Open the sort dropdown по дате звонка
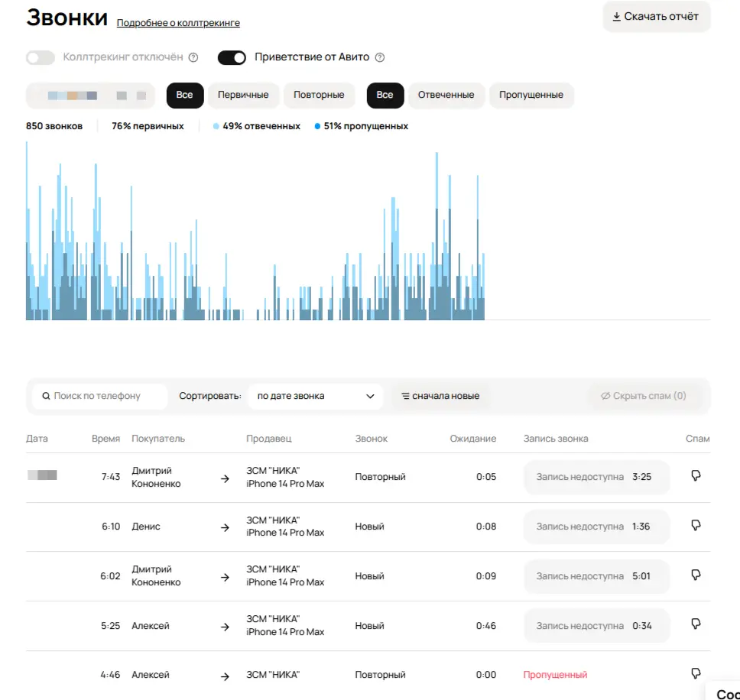The image size is (740, 700). pos(315,396)
